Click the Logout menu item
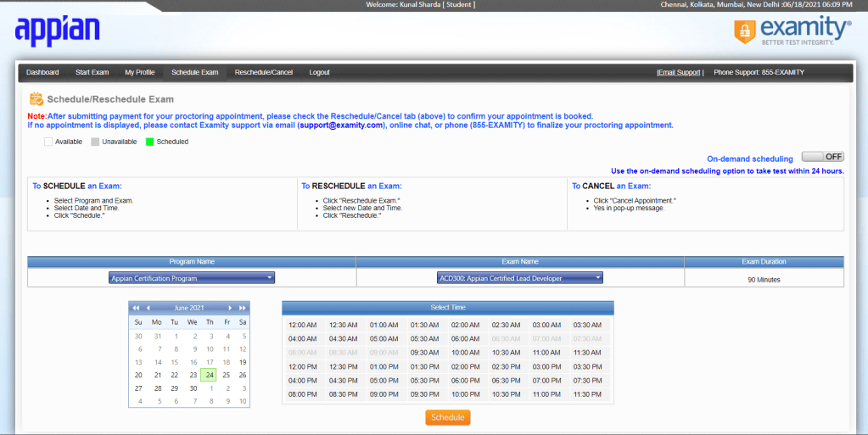The width and height of the screenshot is (868, 435). coord(319,72)
